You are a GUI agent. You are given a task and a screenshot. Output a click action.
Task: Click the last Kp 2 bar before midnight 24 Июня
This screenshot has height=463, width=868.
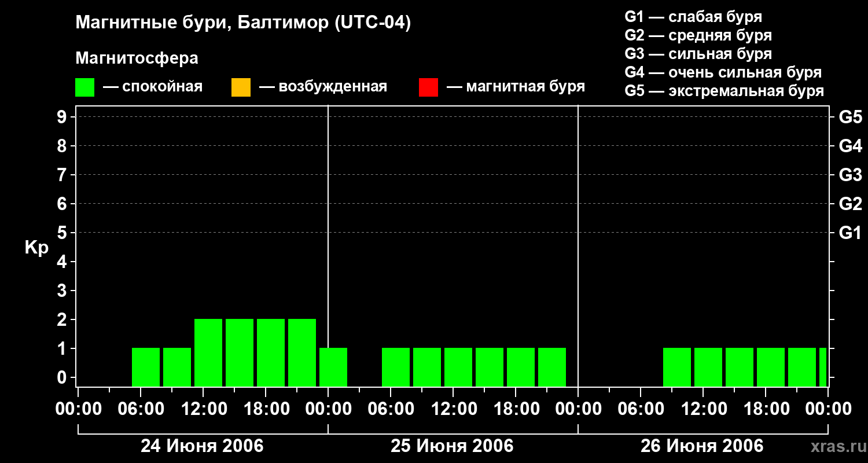coord(302,352)
